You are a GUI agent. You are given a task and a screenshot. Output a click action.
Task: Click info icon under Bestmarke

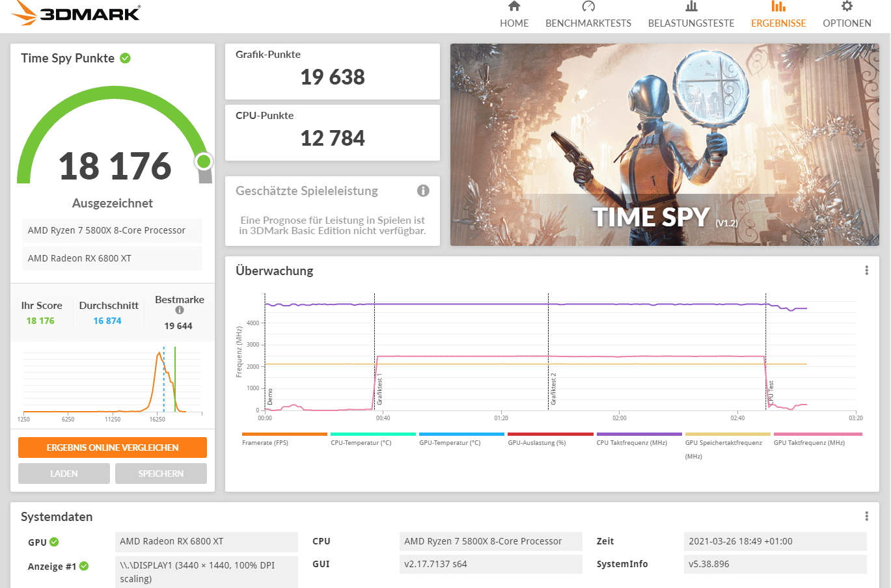pos(180,310)
